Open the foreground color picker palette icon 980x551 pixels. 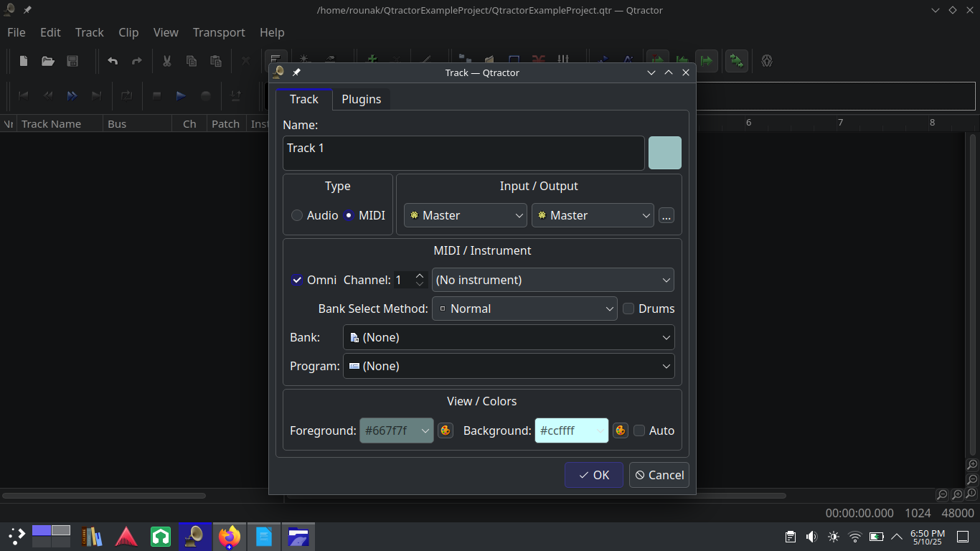point(446,430)
